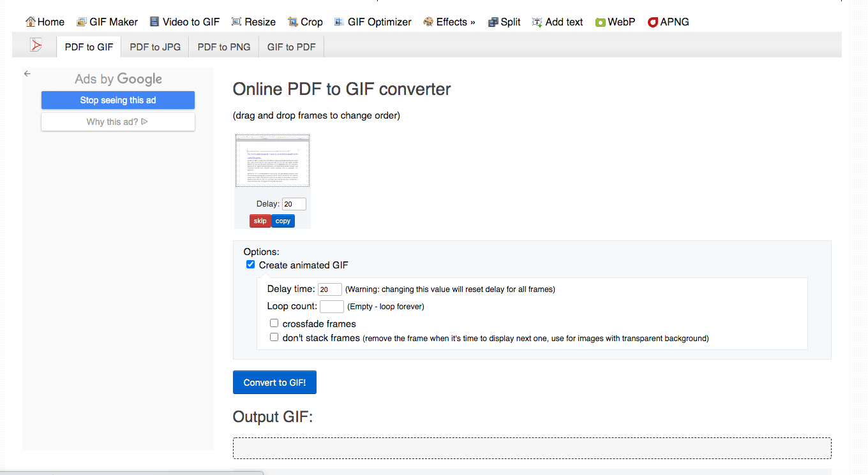The height and width of the screenshot is (475, 868).
Task: Click the Output GIF: heading
Action: pos(273,417)
